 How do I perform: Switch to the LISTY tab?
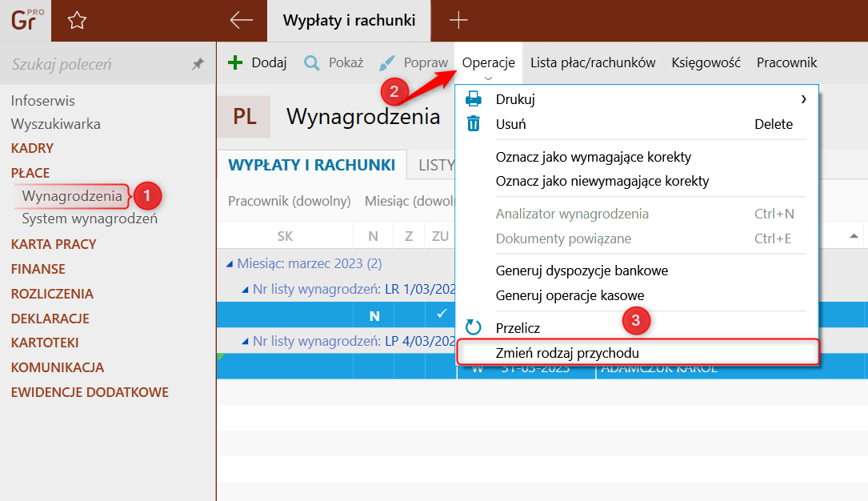[x=436, y=165]
